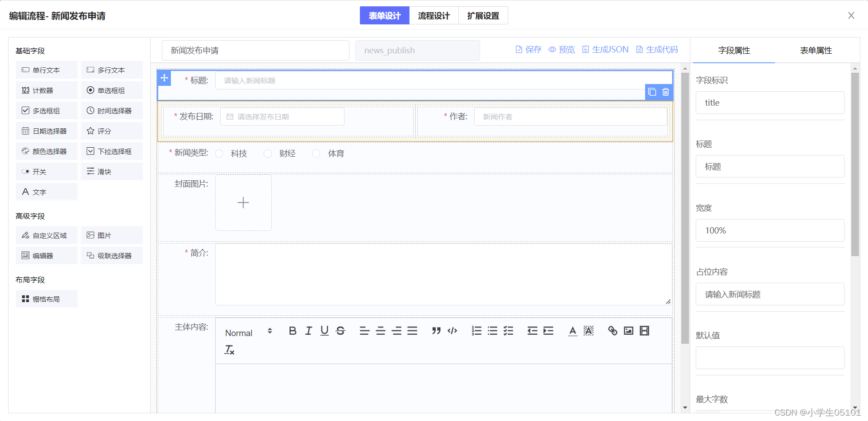Insert a video using the editor toolbar

644,331
